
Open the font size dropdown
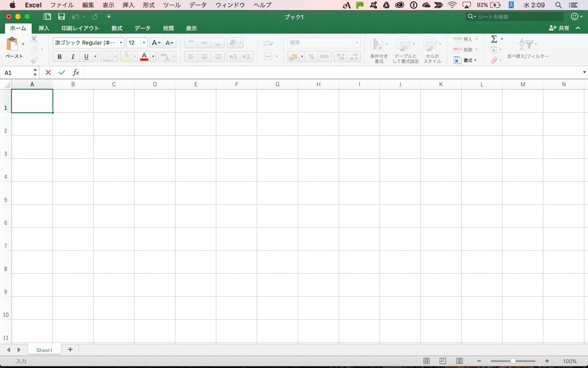click(143, 43)
